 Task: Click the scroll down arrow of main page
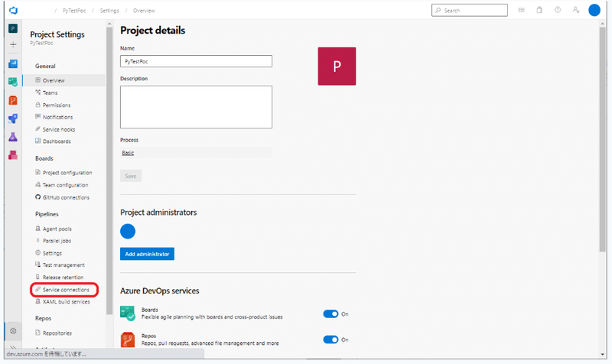pyautogui.click(x=603, y=354)
